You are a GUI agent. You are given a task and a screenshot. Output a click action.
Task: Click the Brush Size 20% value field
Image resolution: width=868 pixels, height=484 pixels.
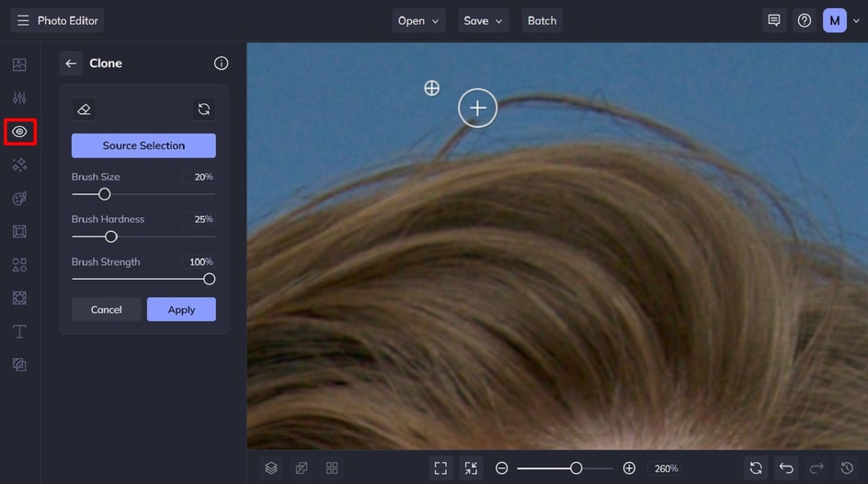coord(199,177)
